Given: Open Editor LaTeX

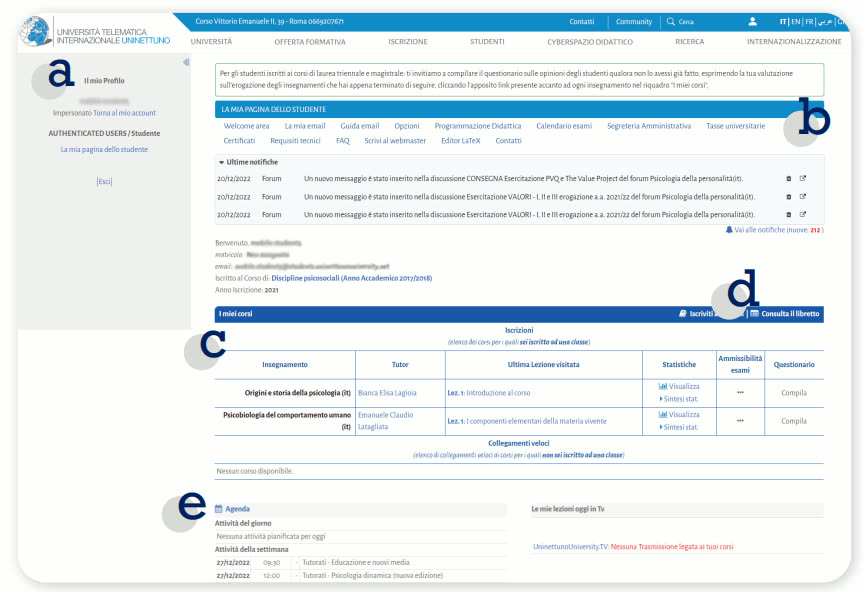Looking at the screenshot, I should (461, 141).
